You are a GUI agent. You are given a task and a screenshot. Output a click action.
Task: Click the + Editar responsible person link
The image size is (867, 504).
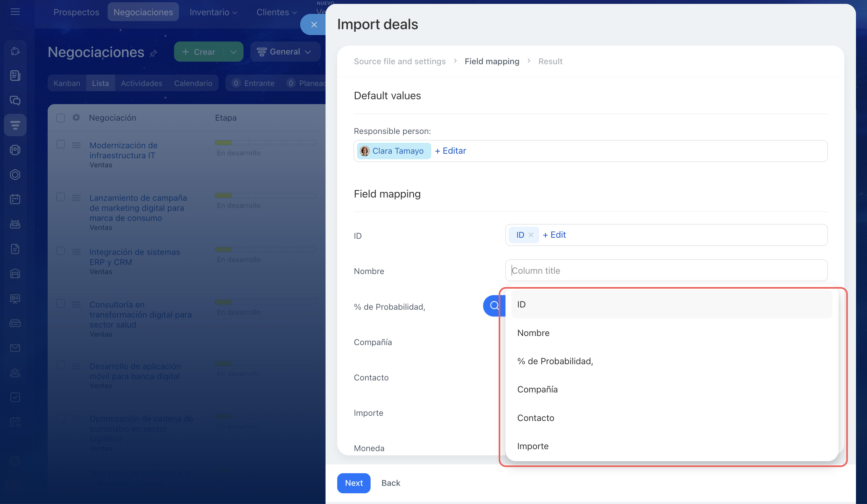450,151
